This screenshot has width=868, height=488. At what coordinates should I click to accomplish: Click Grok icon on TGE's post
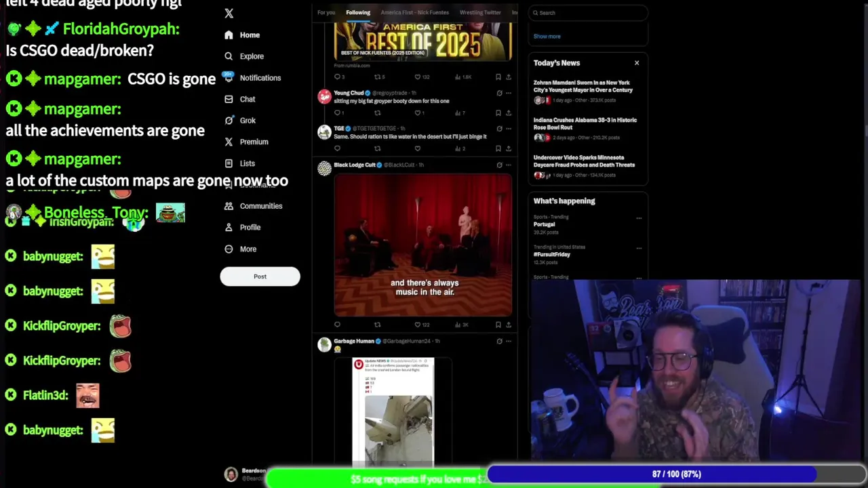click(499, 128)
